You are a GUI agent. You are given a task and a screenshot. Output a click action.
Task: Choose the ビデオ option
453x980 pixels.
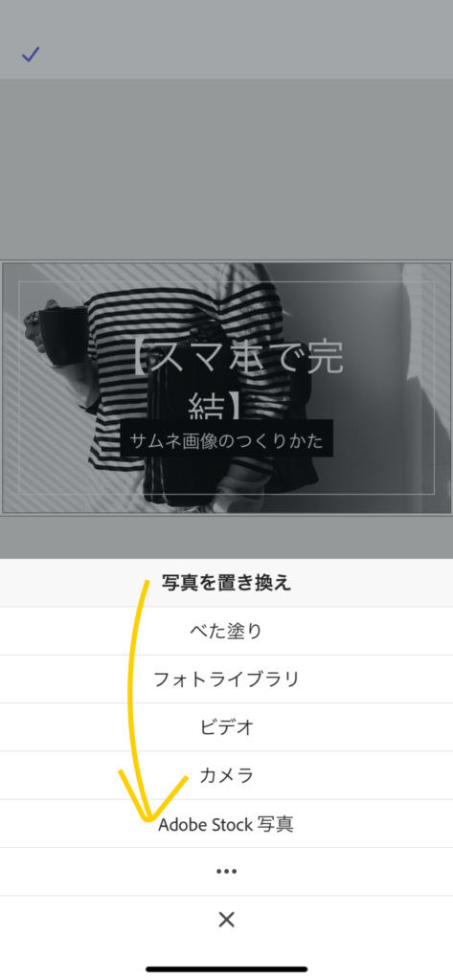click(226, 727)
